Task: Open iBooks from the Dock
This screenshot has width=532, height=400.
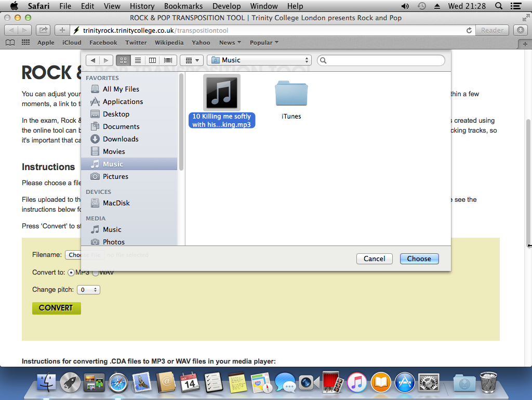Action: (x=381, y=383)
